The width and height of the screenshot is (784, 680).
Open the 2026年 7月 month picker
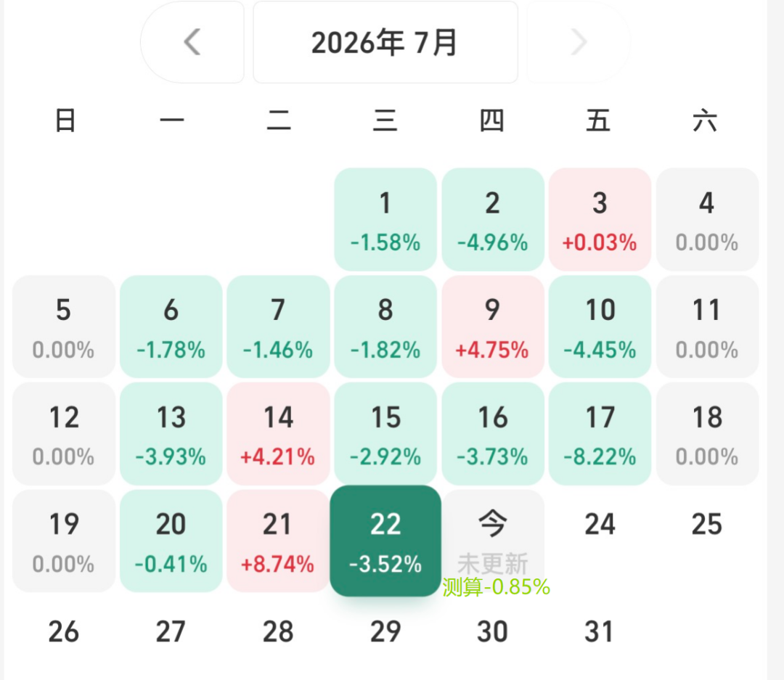pos(385,42)
